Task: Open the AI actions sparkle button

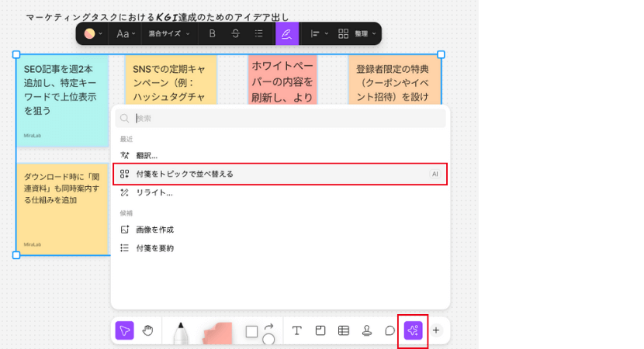Action: pos(414,330)
